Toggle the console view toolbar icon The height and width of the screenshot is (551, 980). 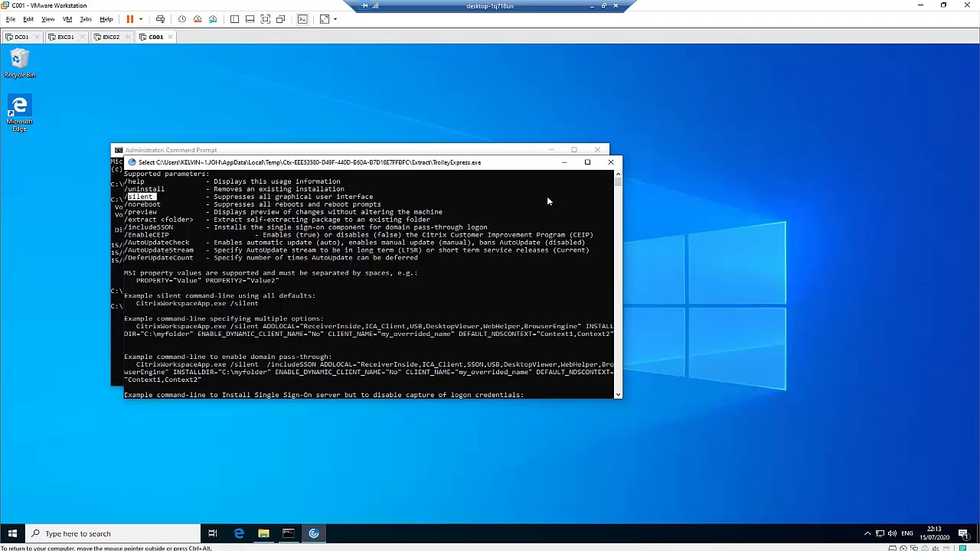click(x=302, y=19)
